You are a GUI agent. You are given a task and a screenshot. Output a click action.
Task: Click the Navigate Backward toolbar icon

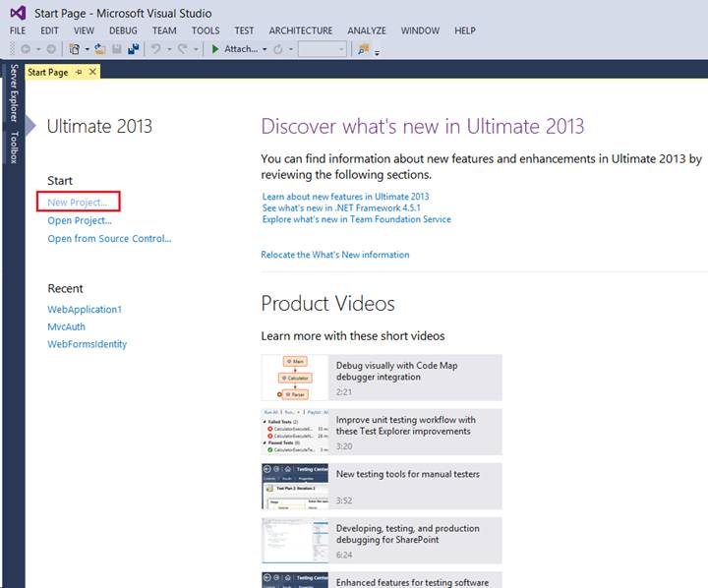[x=25, y=49]
